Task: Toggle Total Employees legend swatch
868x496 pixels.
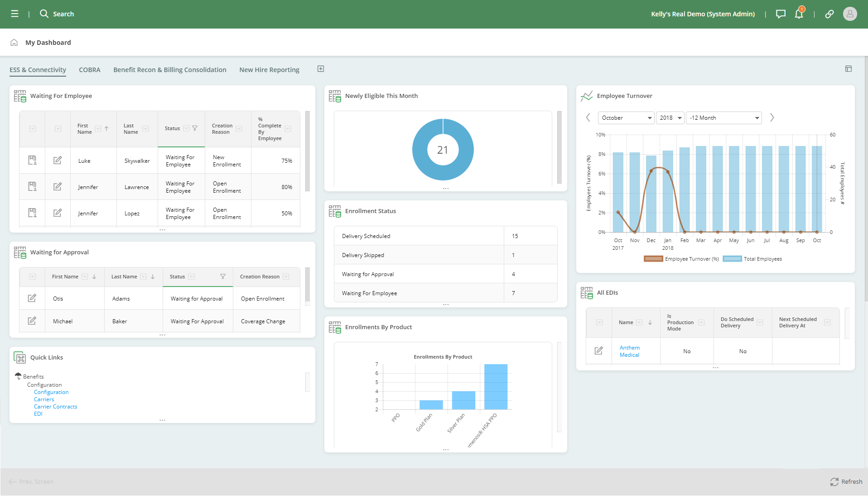Action: (x=732, y=259)
